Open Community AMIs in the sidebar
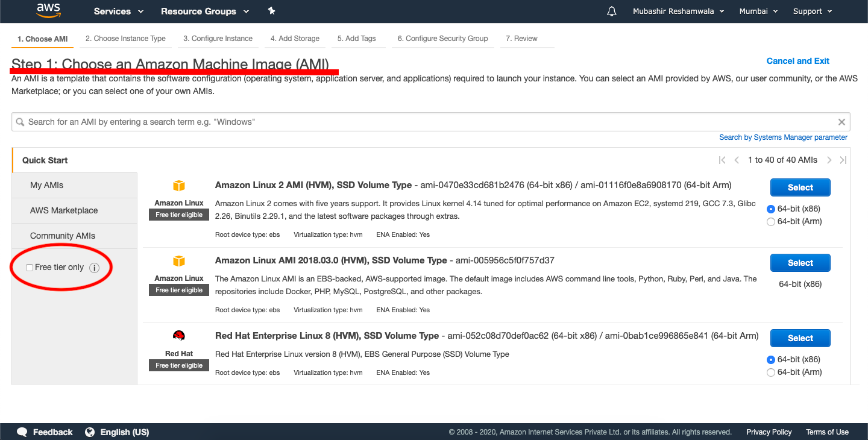This screenshot has height=440, width=868. (75, 236)
